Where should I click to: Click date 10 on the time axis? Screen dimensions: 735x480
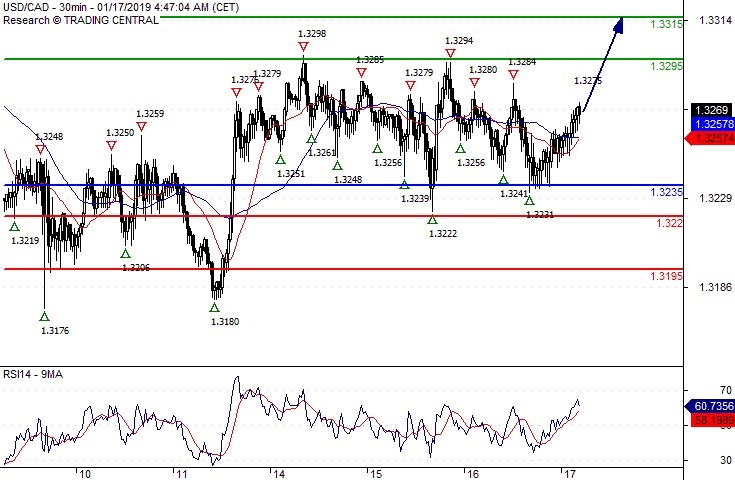pos(85,474)
